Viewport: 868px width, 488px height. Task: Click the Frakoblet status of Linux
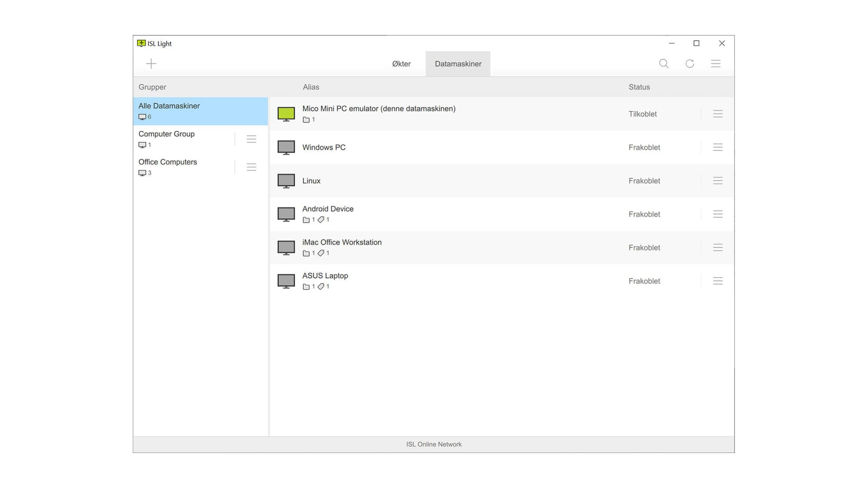[644, 181]
